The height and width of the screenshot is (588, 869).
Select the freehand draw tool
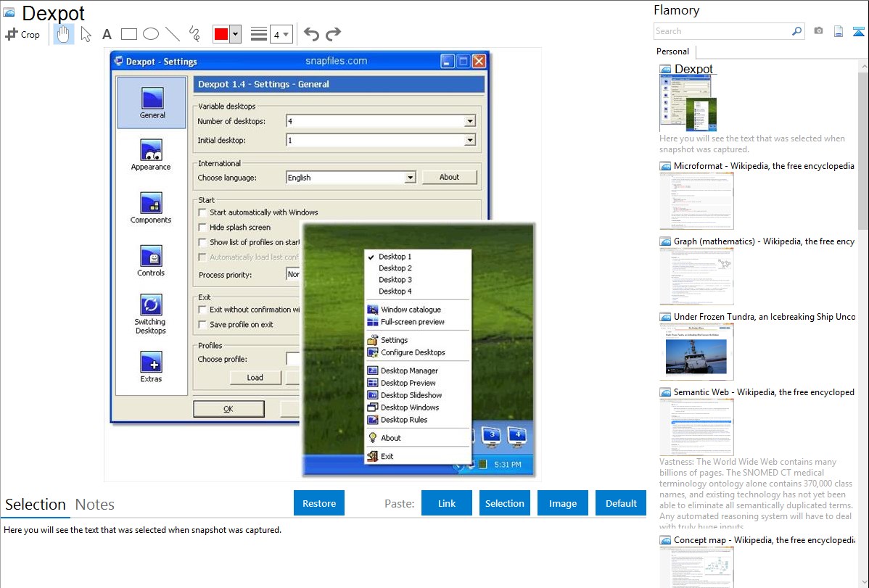click(x=194, y=34)
